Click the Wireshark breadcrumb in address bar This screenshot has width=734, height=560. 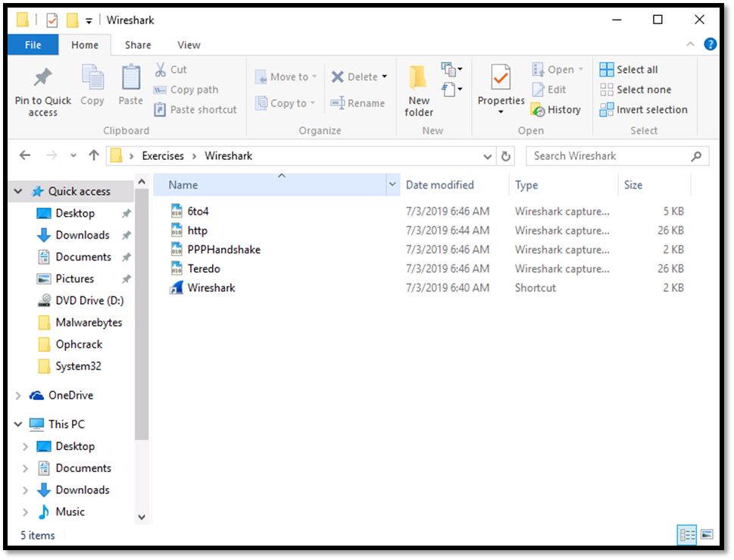point(229,156)
